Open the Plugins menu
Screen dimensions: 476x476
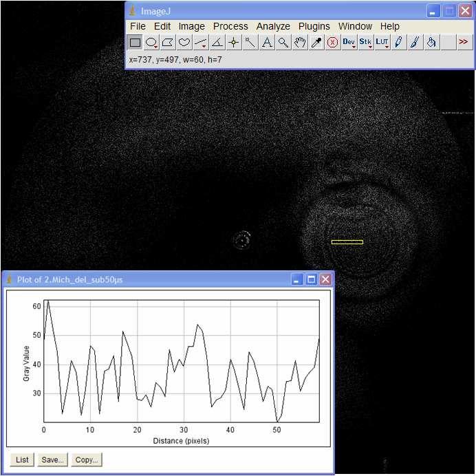click(x=314, y=26)
